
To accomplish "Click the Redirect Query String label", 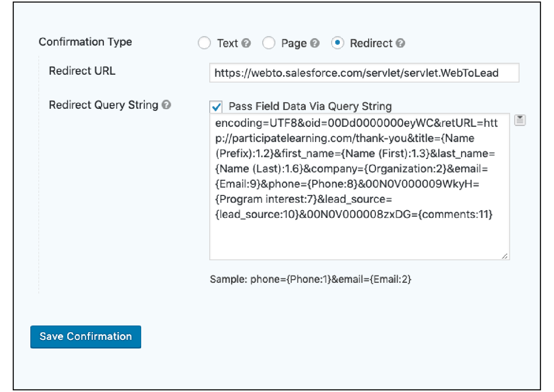I will click(103, 105).
